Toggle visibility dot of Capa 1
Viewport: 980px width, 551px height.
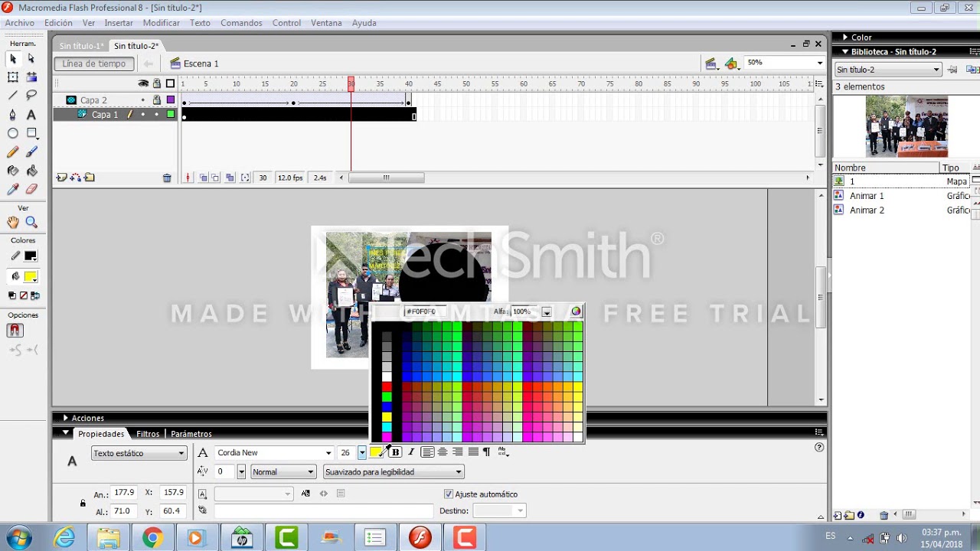click(142, 115)
